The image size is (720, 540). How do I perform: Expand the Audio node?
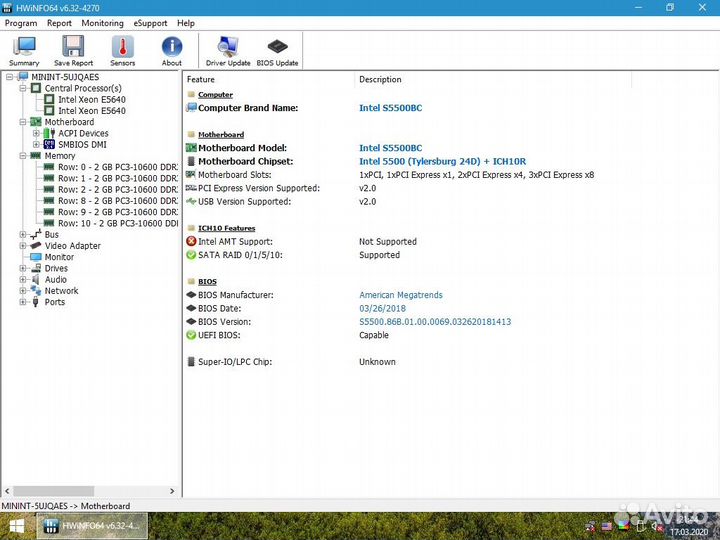coord(22,279)
